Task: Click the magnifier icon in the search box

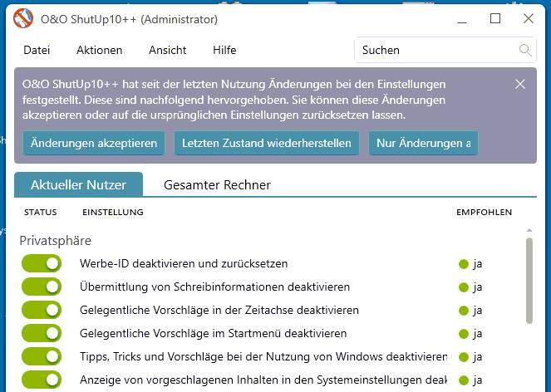Action: [525, 50]
